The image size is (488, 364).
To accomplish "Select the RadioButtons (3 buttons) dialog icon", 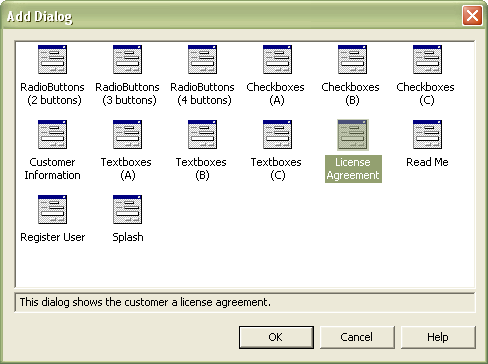I will (127, 60).
